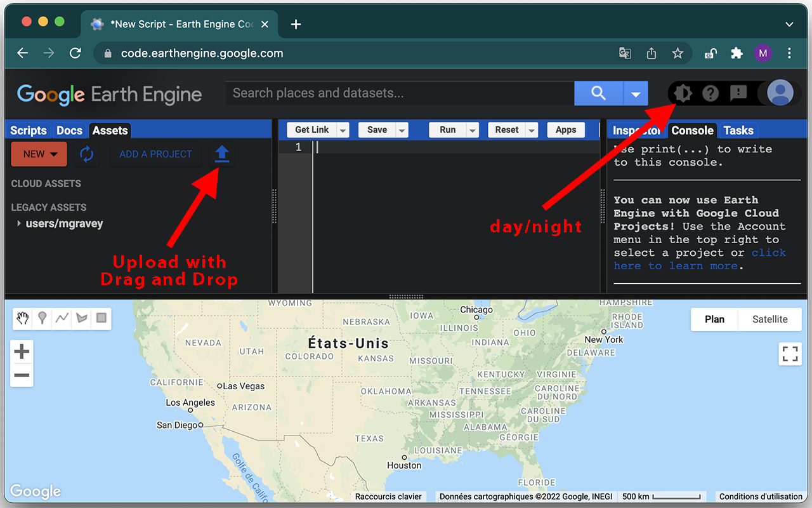
Task: Click ADD A PROJECT button
Action: 155,154
